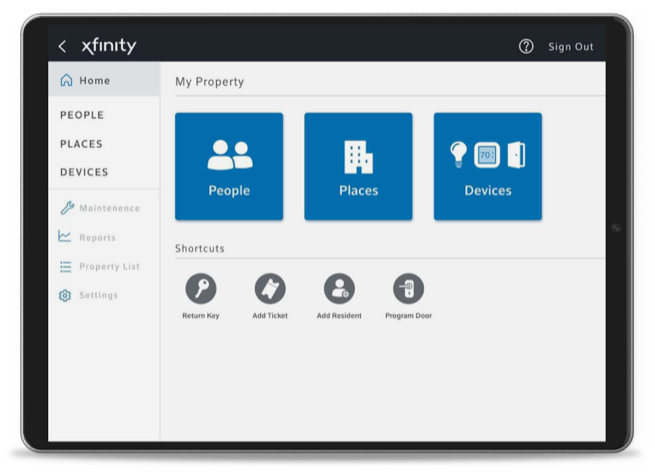The width and height of the screenshot is (655, 472).
Task: Click the Return Key label
Action: point(201,316)
